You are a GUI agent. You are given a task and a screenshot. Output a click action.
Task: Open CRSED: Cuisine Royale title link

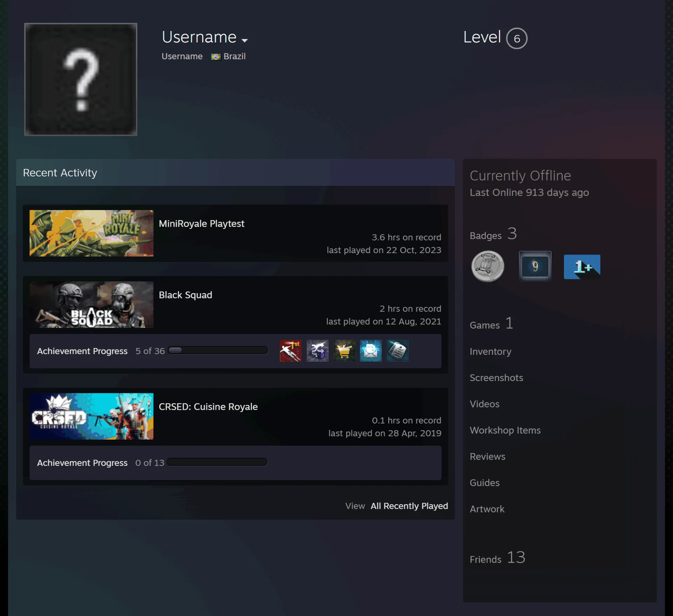[x=208, y=407]
